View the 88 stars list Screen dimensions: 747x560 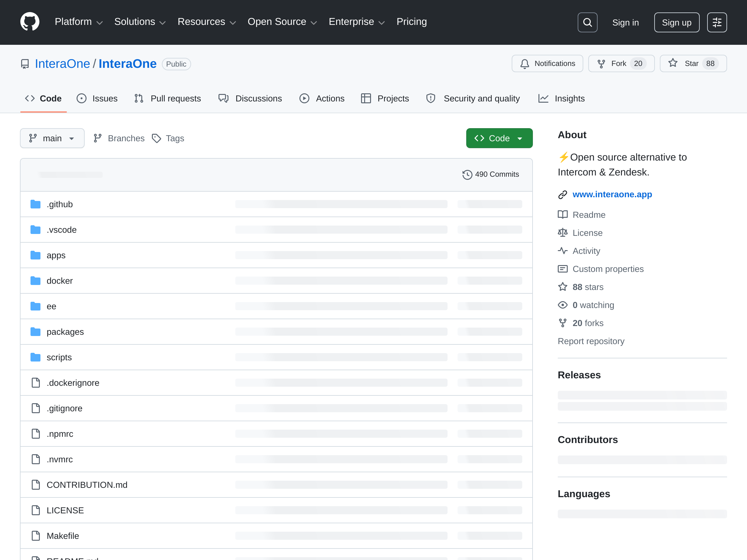pos(588,287)
